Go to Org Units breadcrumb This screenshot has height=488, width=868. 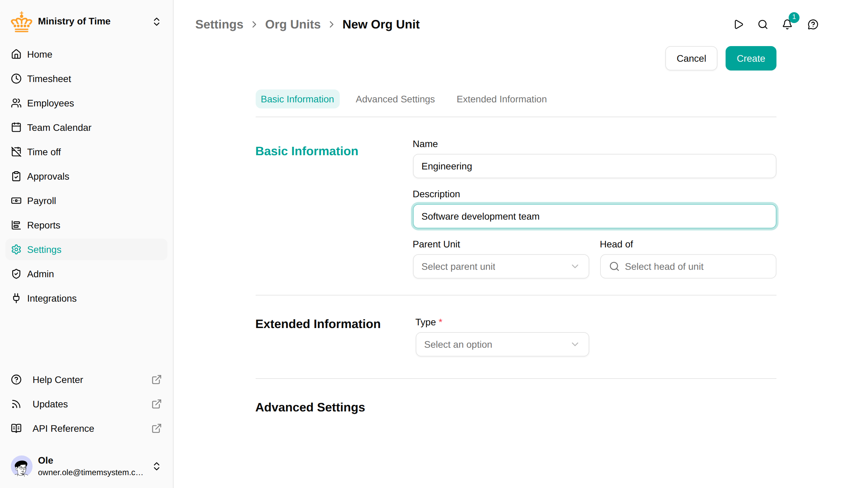click(x=293, y=24)
